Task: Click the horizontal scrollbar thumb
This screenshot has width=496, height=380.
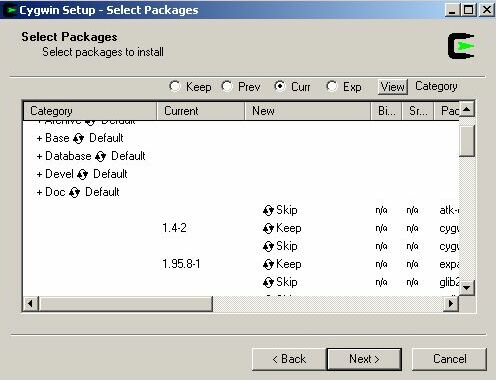Action: point(126,303)
